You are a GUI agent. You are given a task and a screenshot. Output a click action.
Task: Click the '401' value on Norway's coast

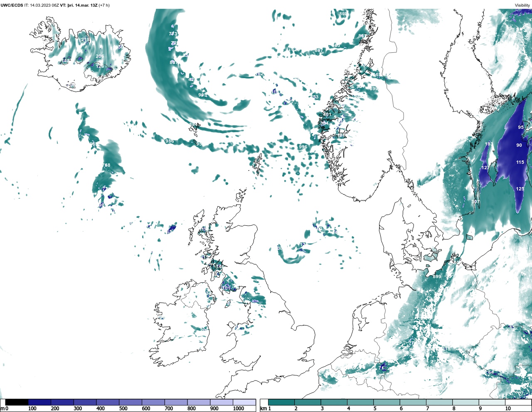coord(328,114)
